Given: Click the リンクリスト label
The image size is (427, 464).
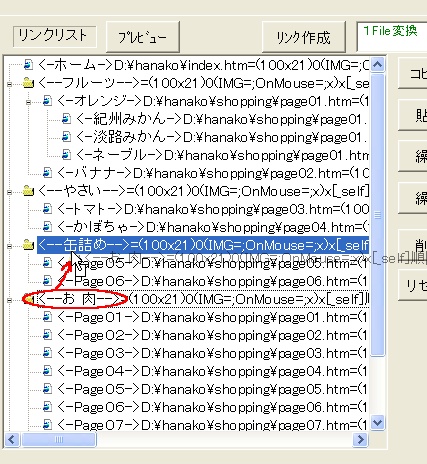Looking at the screenshot, I should click(x=55, y=36).
